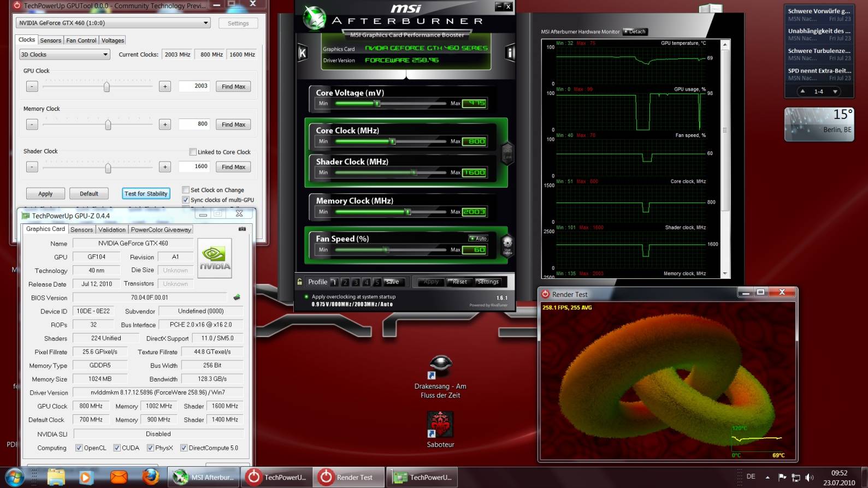
Task: Select Afterburner profile slot 5
Action: tap(376, 282)
